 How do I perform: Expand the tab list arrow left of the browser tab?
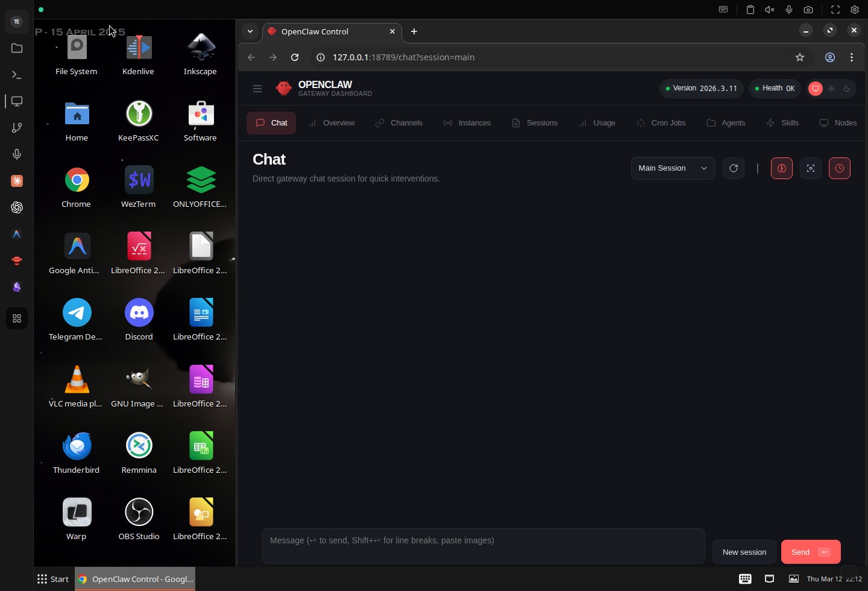(x=250, y=31)
